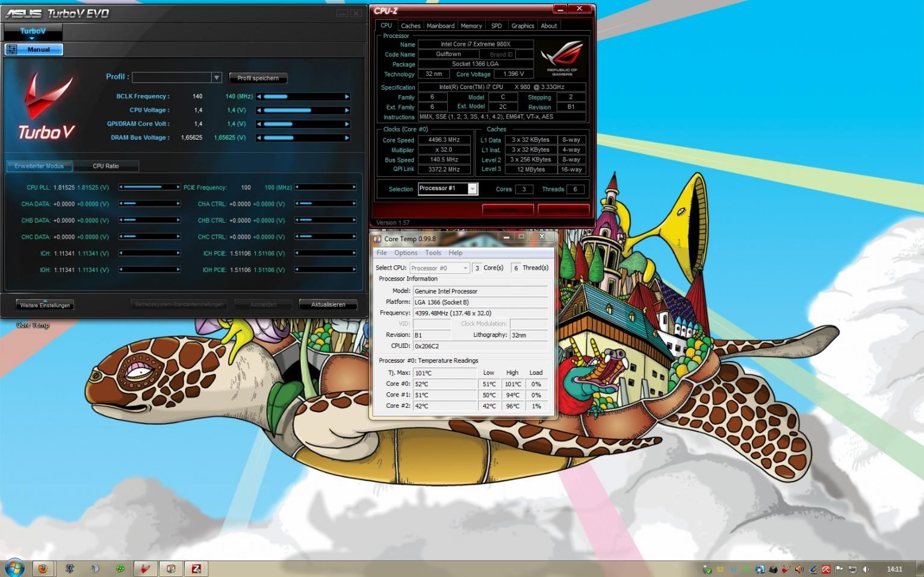
Task: Switch to CPU-Z taskbar button
Action: (196, 568)
